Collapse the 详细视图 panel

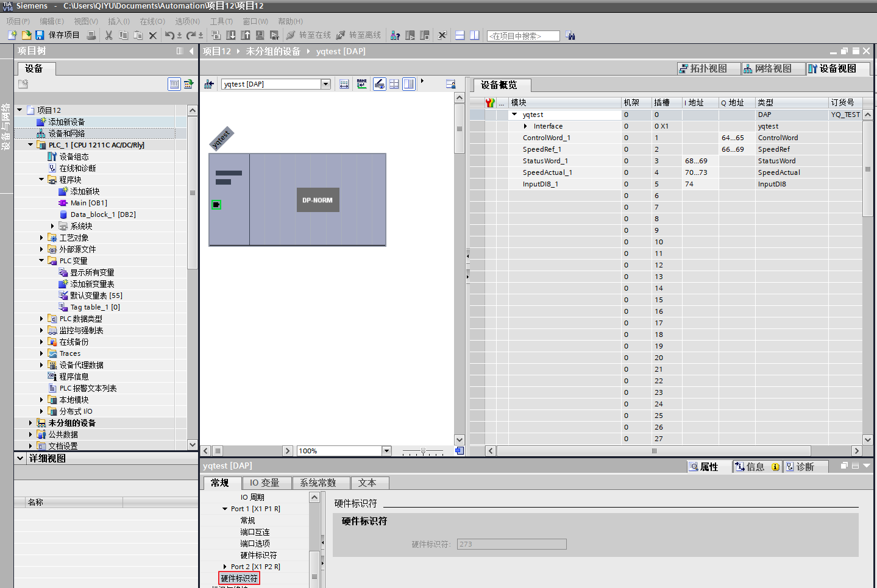click(x=20, y=458)
